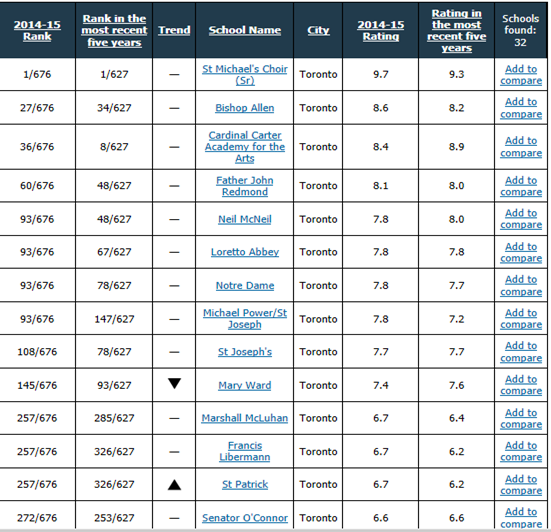Open the Notre Dame school link
This screenshot has height=532, width=551.
(x=245, y=286)
